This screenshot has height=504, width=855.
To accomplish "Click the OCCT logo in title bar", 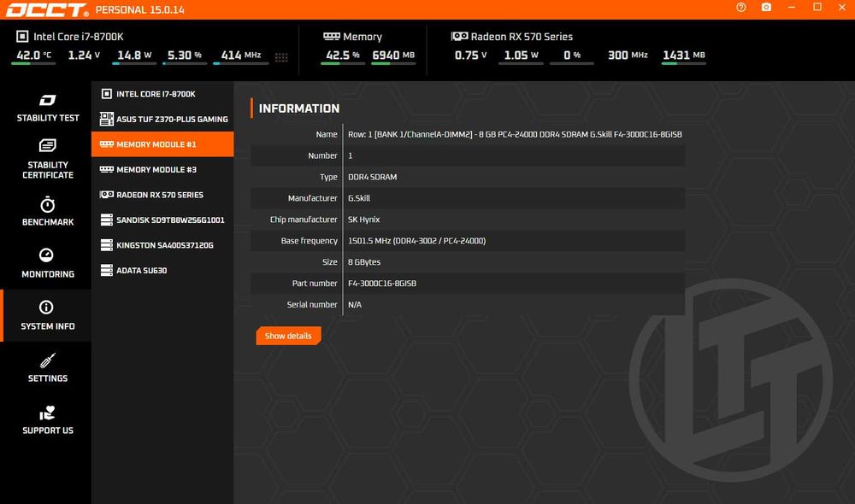I will click(x=47, y=9).
